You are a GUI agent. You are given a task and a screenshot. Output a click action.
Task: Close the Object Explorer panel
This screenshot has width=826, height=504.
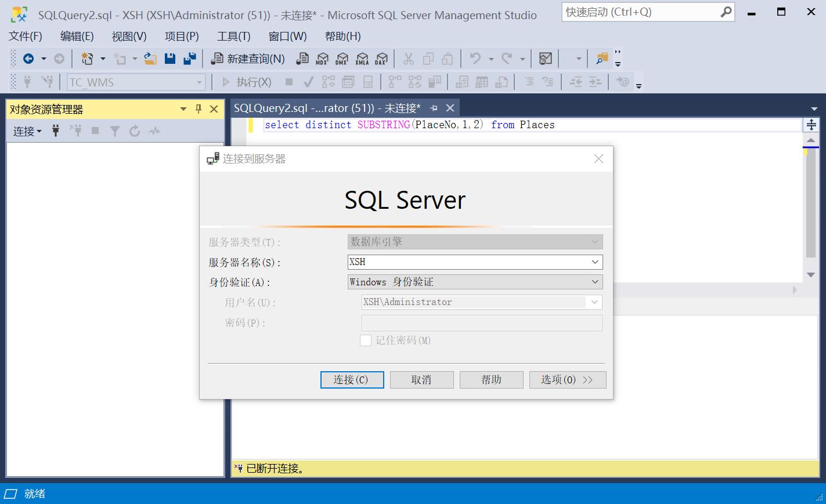214,109
